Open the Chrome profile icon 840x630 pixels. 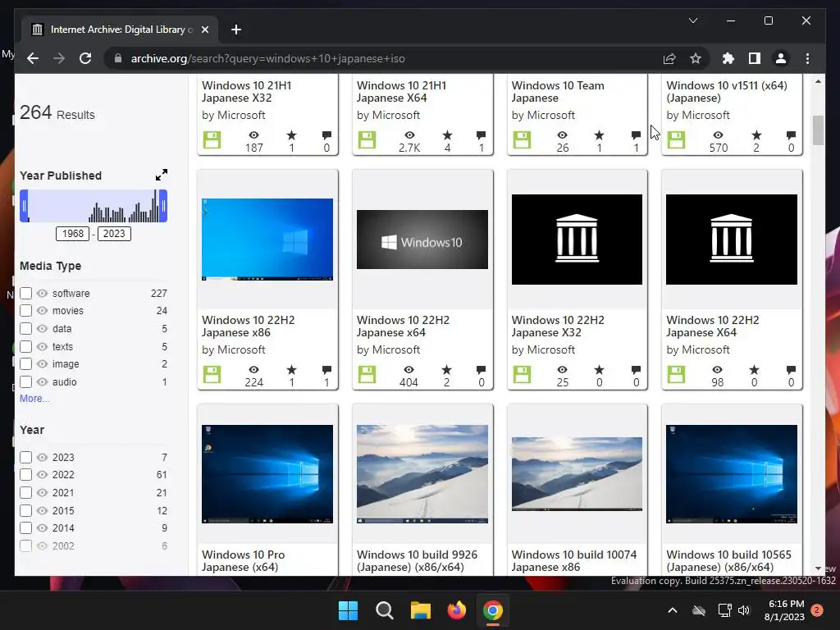pyautogui.click(x=781, y=58)
